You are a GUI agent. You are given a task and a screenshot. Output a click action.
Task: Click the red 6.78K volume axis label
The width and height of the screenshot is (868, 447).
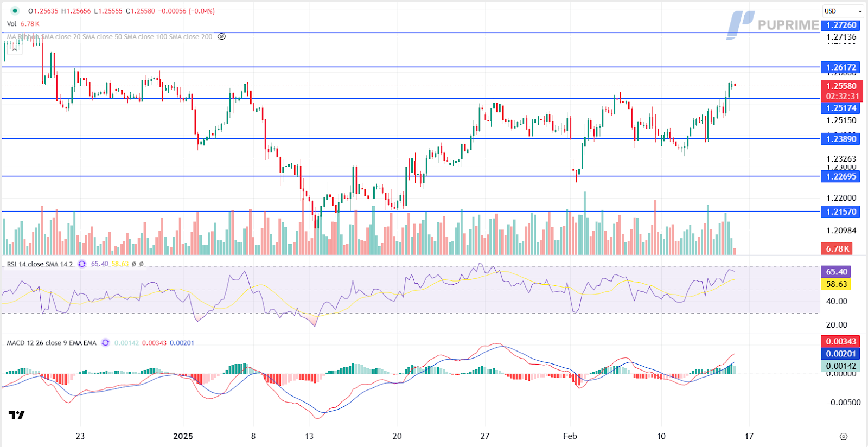(837, 249)
